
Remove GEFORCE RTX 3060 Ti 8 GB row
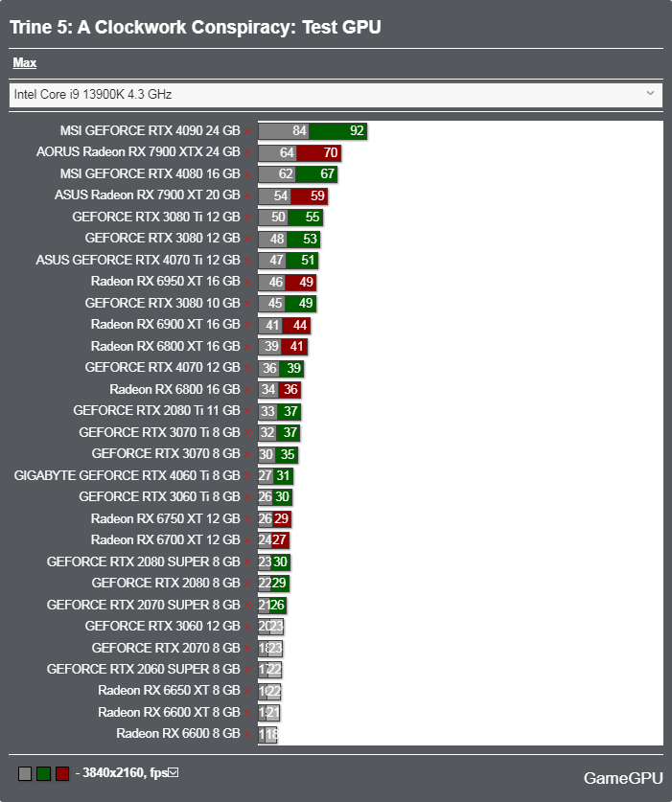point(247,497)
